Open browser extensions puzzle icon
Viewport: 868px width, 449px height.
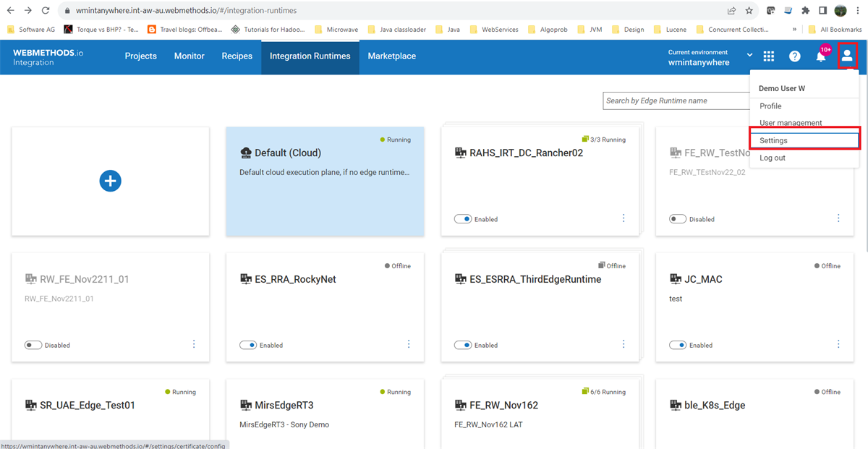pos(805,11)
